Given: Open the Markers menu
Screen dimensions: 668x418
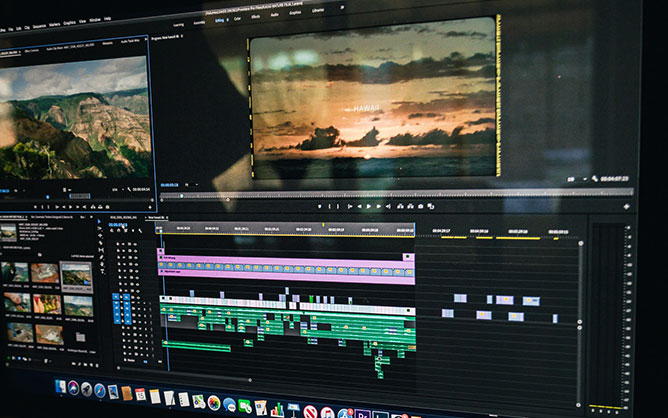Looking at the screenshot, I should tap(55, 24).
